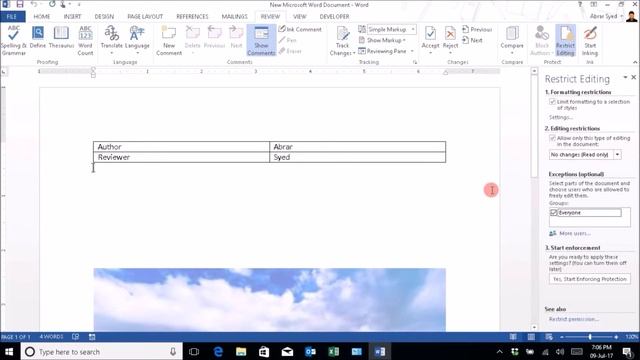Click zoom out minus button

[562, 337]
